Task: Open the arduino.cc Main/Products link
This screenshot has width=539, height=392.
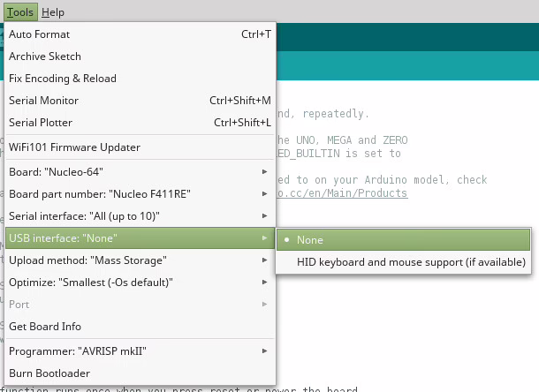Action: point(343,193)
